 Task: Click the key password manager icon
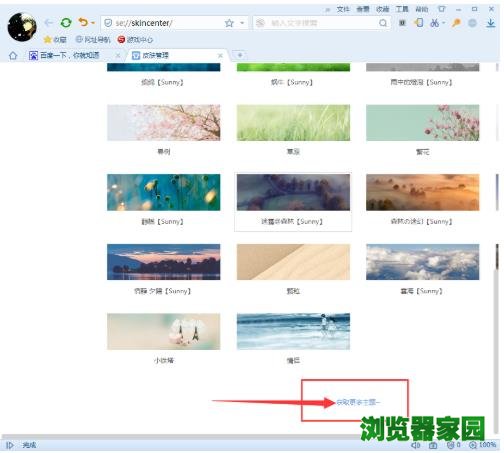coord(456,23)
